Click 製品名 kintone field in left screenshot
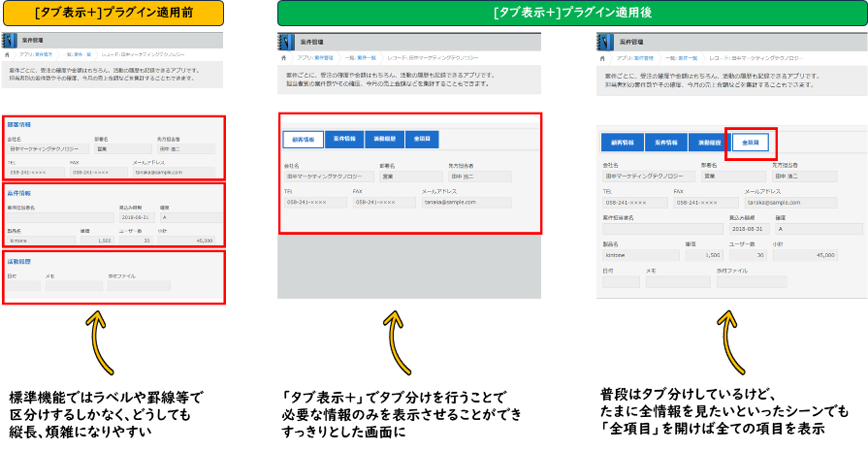 pos(41,241)
